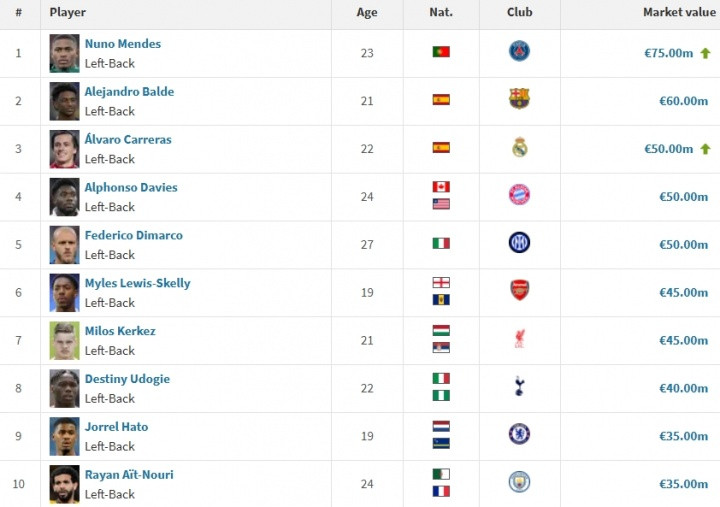This screenshot has width=720, height=507.
Task: Open Nuno Mendes player profile link
Action: [x=122, y=44]
